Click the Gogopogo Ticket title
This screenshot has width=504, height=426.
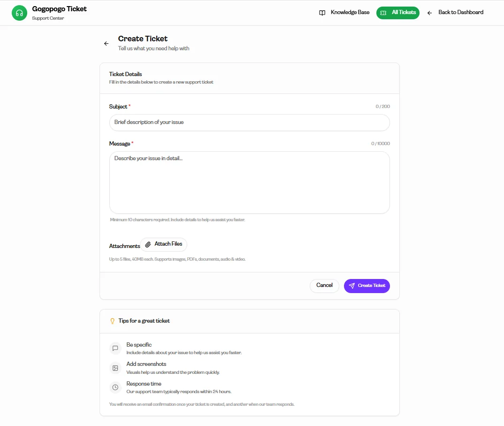pyautogui.click(x=60, y=9)
